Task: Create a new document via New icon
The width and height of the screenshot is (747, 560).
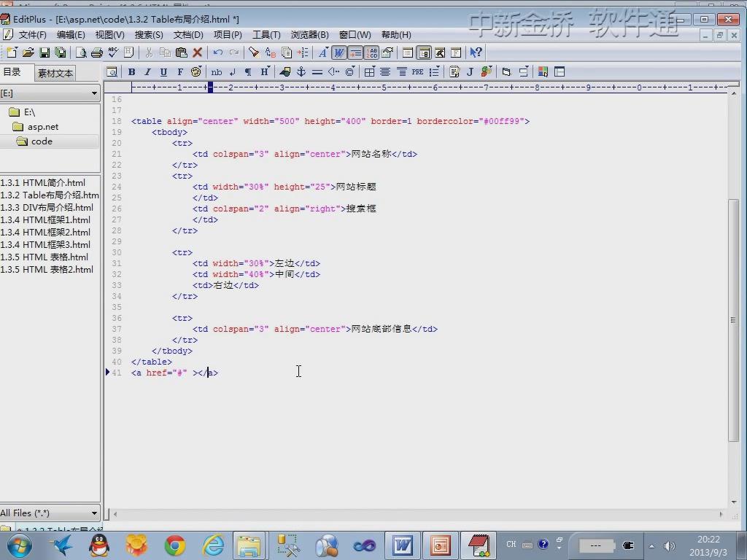Action: (x=12, y=52)
